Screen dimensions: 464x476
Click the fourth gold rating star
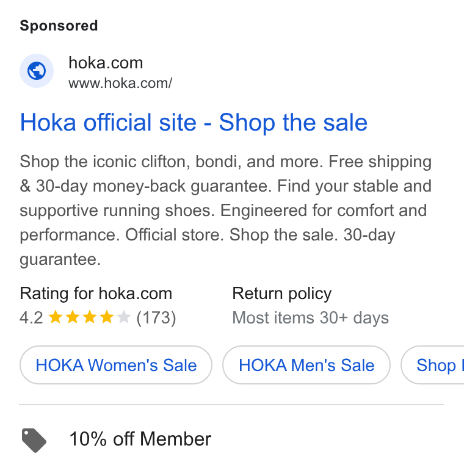[107, 317]
